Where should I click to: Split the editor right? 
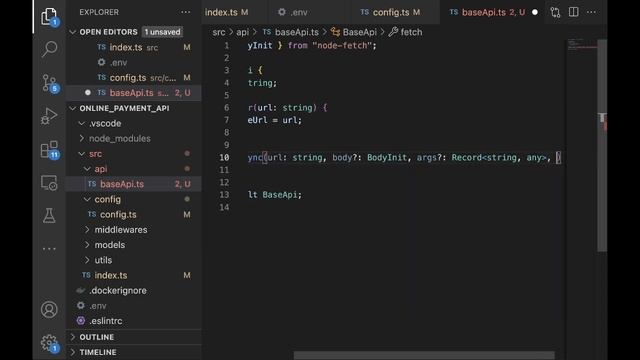pos(573,12)
